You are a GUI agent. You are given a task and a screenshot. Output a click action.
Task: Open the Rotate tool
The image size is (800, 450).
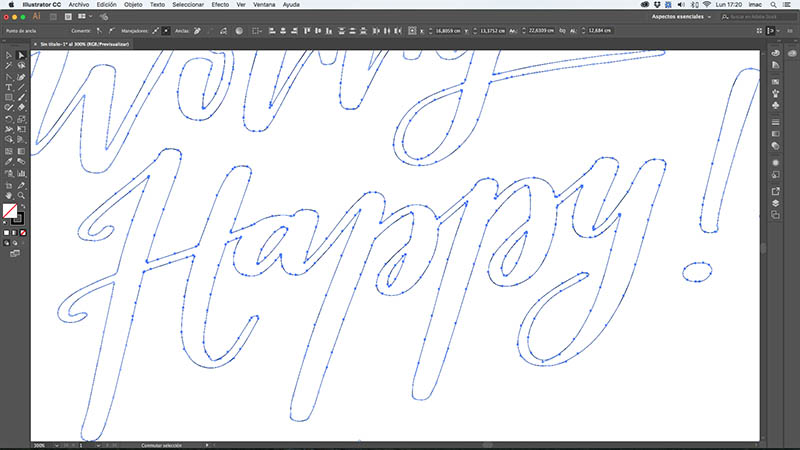click(9, 119)
